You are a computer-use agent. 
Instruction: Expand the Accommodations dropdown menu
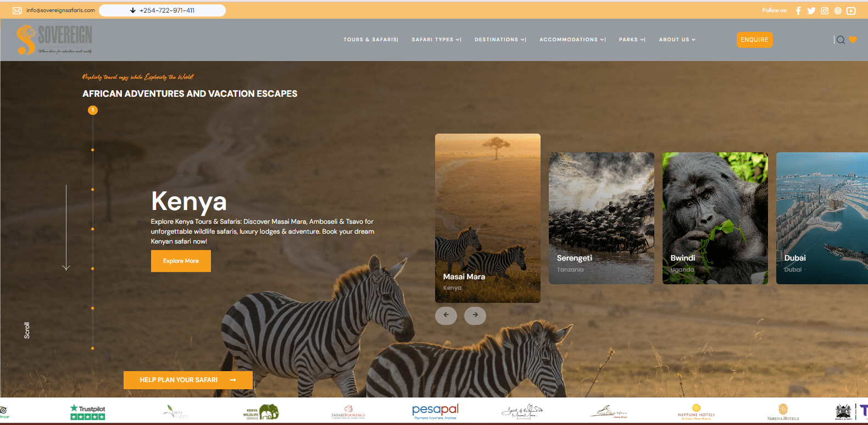[x=571, y=40]
